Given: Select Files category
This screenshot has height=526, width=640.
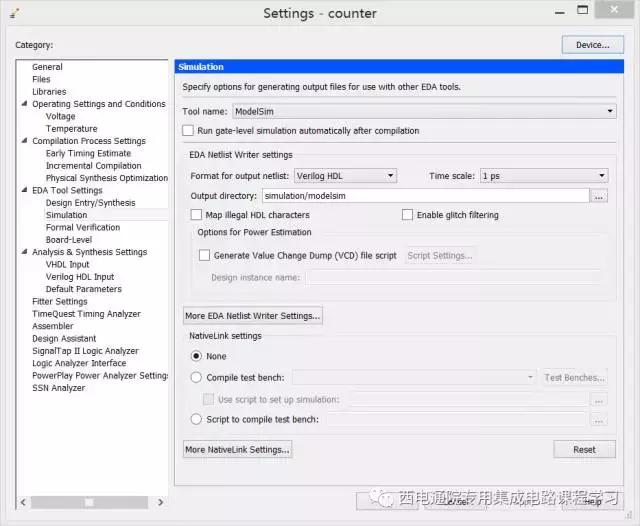Looking at the screenshot, I should [x=41, y=79].
